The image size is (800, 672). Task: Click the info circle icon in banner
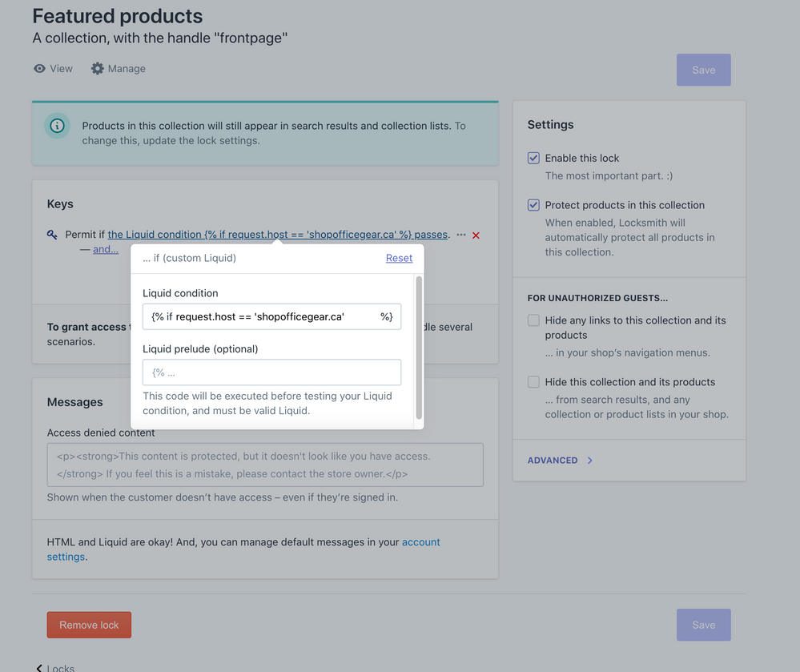click(57, 126)
